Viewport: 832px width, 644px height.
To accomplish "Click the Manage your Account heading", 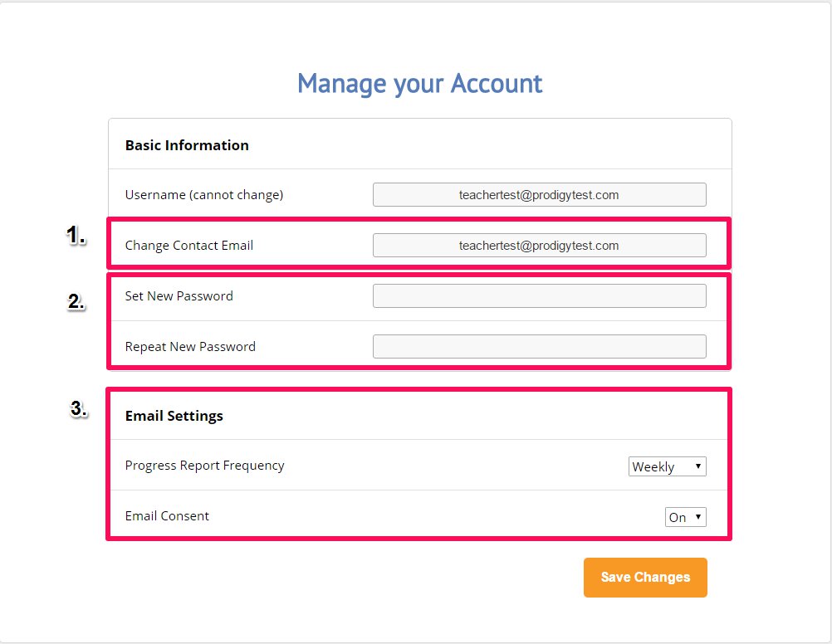I will point(419,84).
